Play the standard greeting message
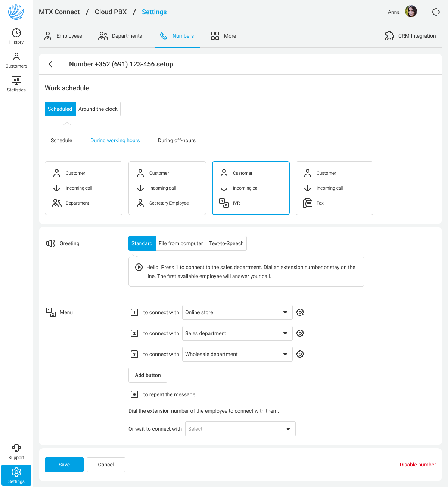 (139, 267)
